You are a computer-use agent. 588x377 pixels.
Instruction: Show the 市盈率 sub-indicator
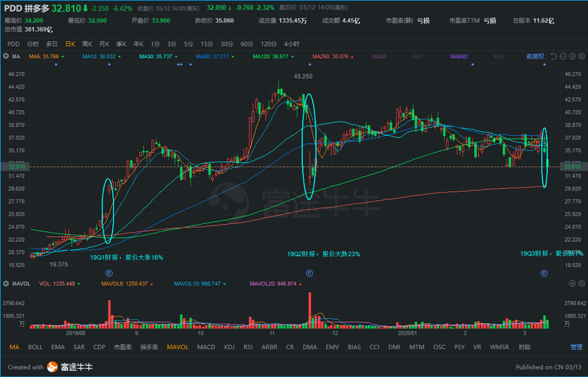point(123,348)
